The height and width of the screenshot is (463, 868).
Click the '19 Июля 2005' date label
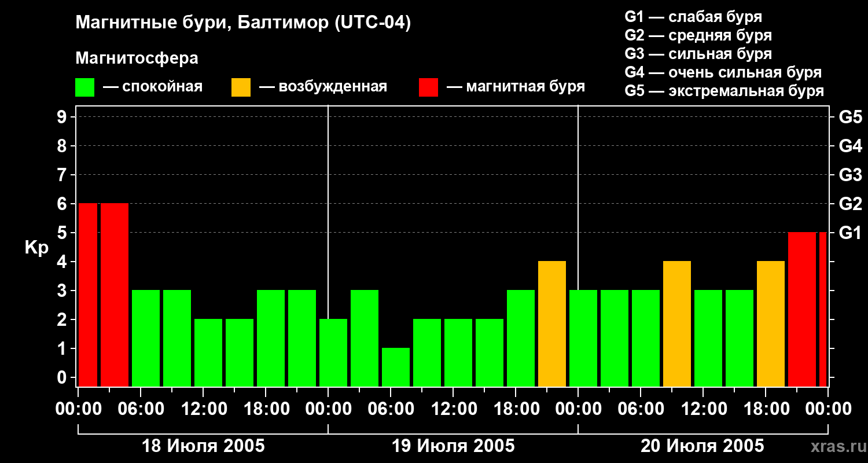point(453,446)
